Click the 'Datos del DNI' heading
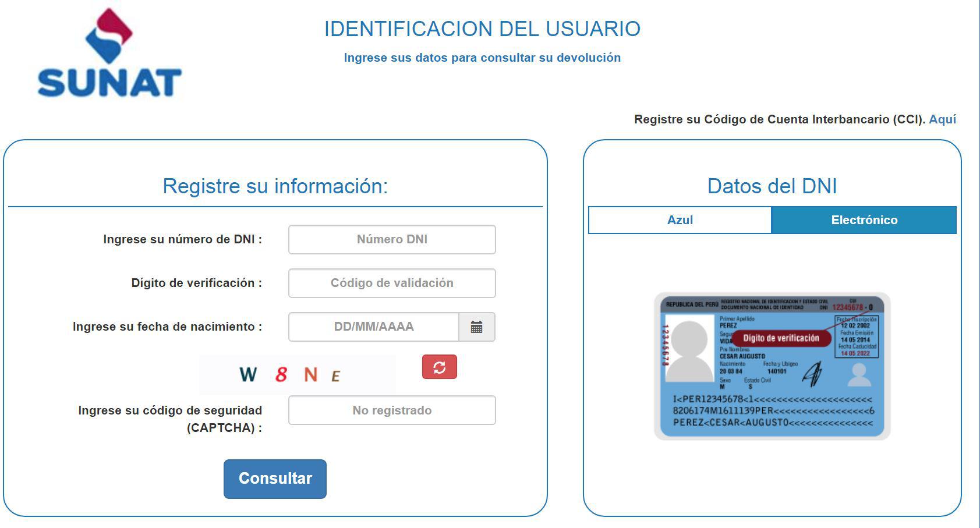The width and height of the screenshot is (980, 528). tap(772, 186)
